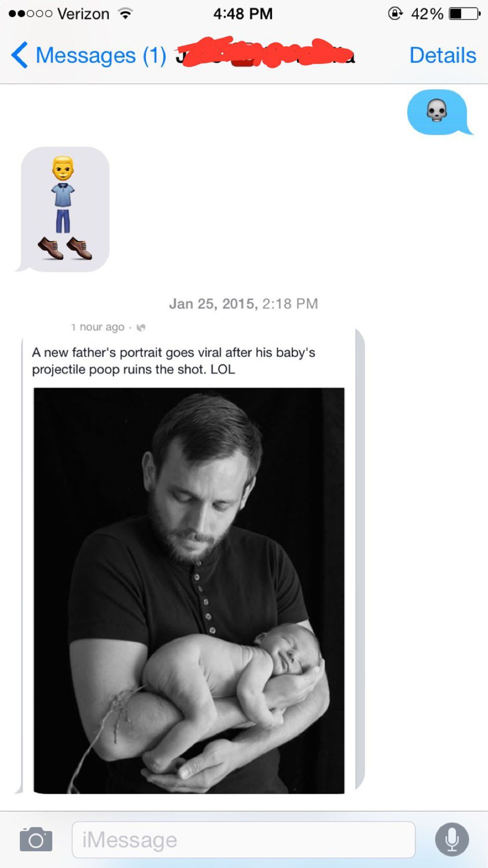Tap the rotation lock status icon
Image resolution: width=488 pixels, height=868 pixels.
[395, 13]
